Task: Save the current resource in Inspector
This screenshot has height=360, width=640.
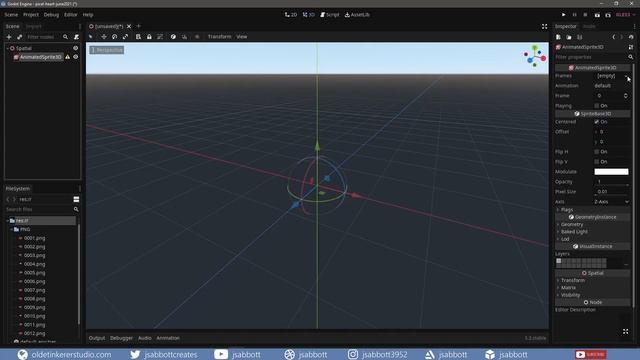Action: (580, 37)
